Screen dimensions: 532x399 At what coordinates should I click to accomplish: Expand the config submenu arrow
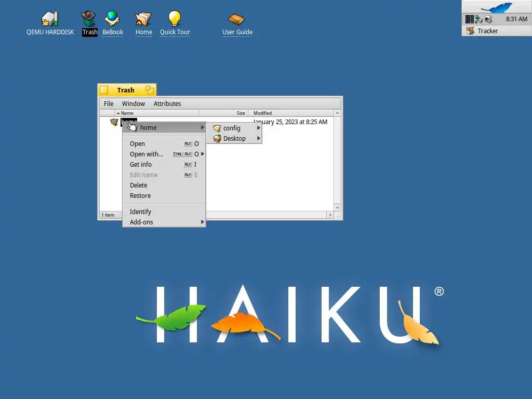click(x=258, y=128)
